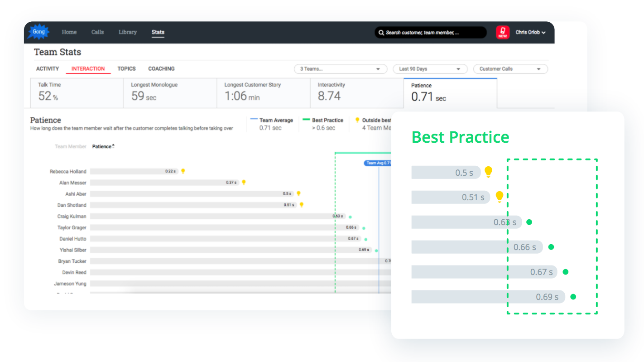Switch to the Activity tab
This screenshot has width=644, height=362.
pyautogui.click(x=48, y=69)
